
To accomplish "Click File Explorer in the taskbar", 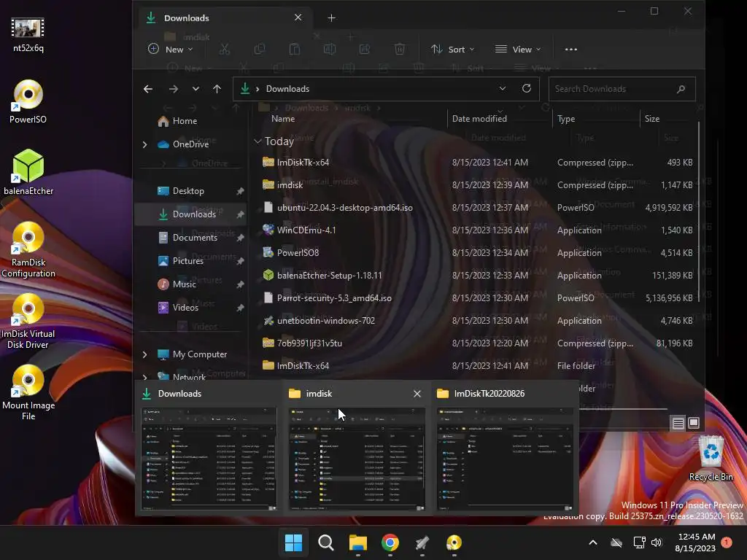I will tap(357, 542).
